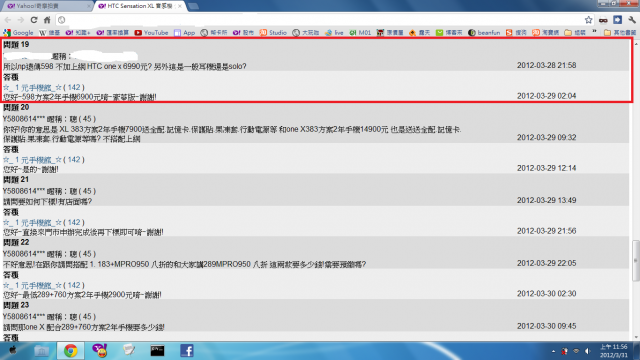Click question 19 text mentioning HTC one x
This screenshot has width=640, height=360.
click(x=124, y=67)
